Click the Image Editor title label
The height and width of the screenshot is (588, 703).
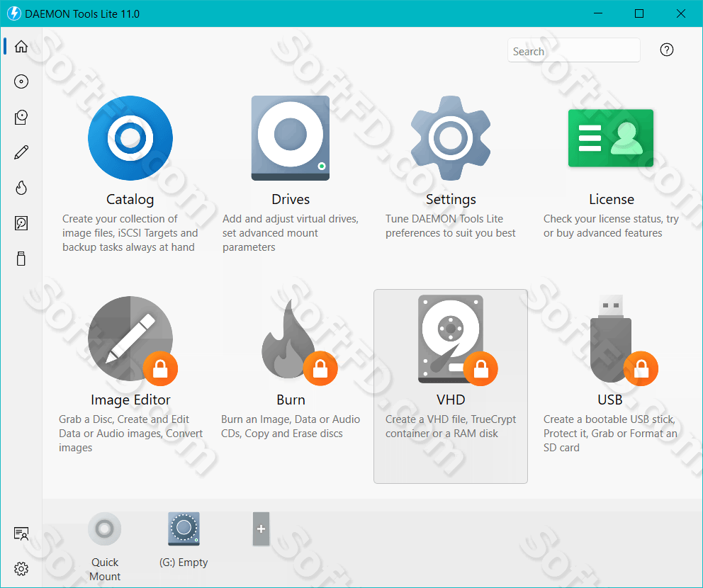coord(130,400)
